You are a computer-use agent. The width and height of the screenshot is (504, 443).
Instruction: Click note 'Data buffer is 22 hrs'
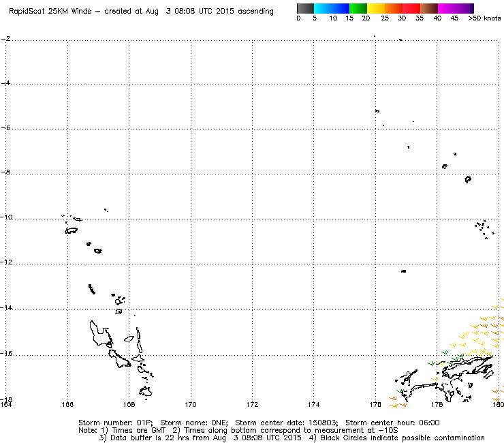pos(151,438)
